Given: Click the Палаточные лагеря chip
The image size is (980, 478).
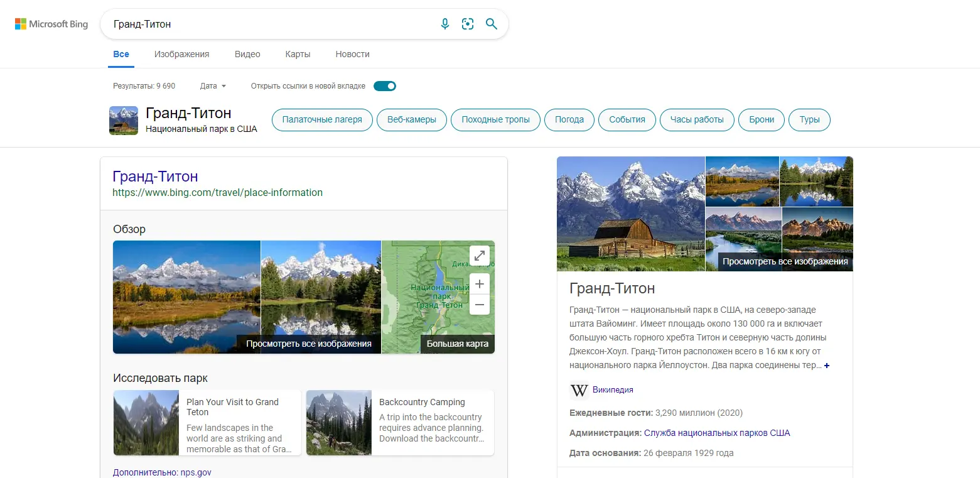Looking at the screenshot, I should click(322, 120).
